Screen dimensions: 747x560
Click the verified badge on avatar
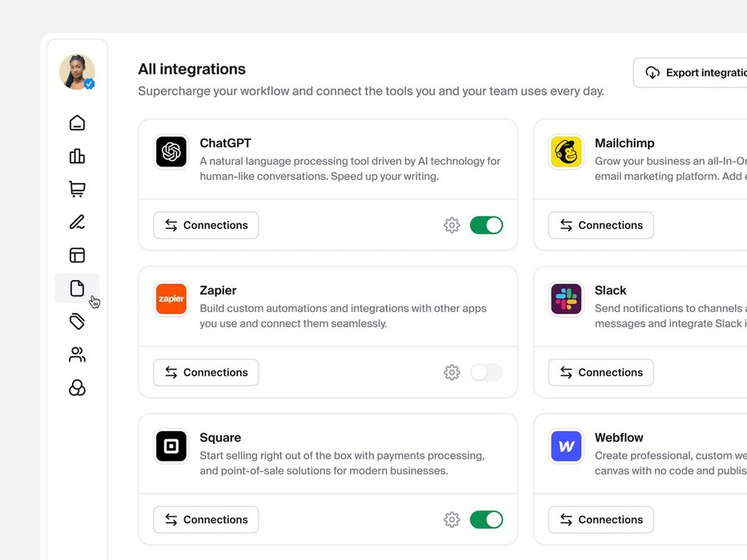coord(89,84)
